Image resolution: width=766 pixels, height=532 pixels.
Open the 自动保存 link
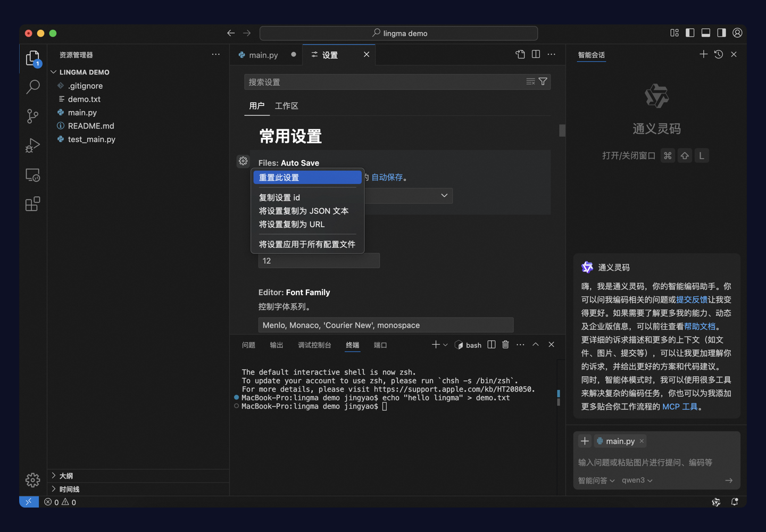(x=387, y=177)
